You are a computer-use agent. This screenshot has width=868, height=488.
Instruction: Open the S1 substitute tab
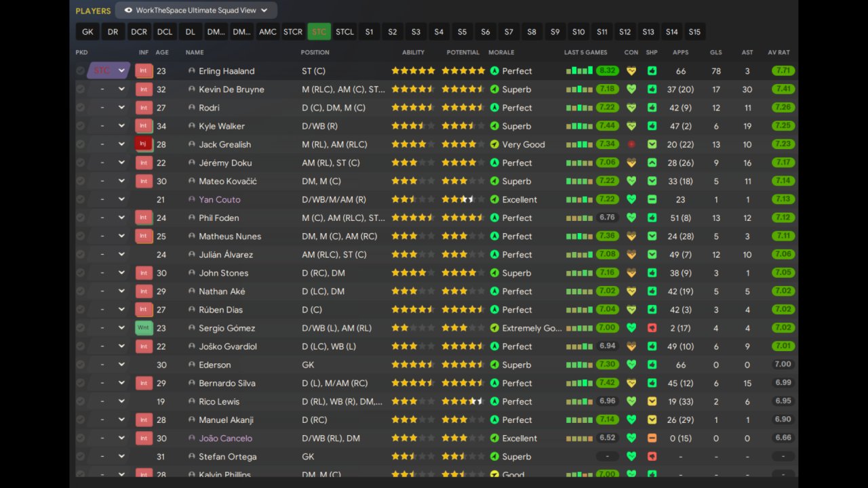point(370,32)
